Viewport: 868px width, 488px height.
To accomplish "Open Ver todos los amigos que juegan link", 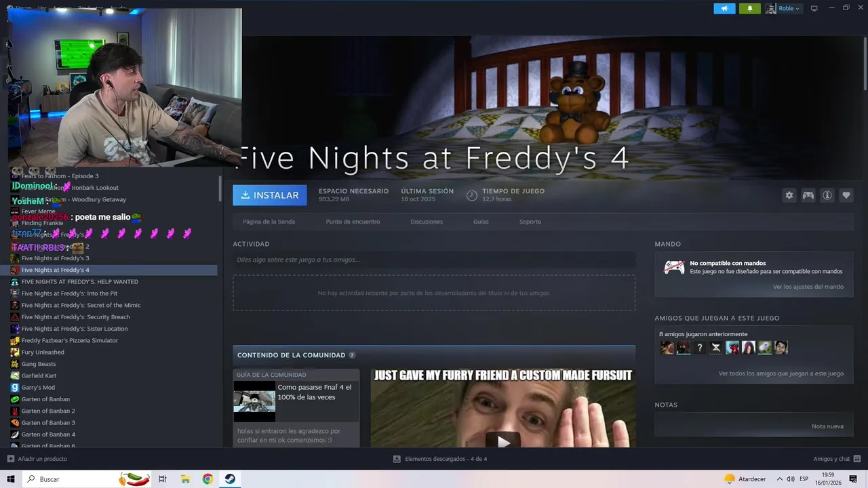I will tap(781, 373).
